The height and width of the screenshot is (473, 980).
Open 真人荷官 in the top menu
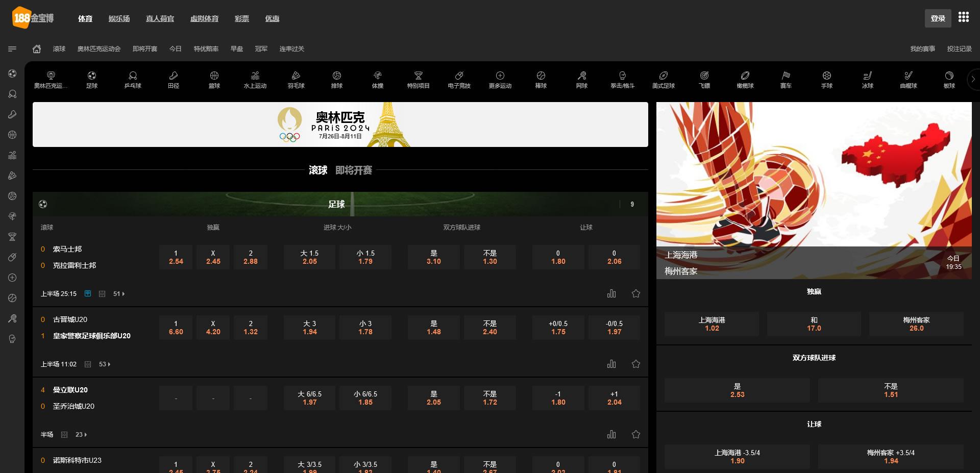[160, 18]
